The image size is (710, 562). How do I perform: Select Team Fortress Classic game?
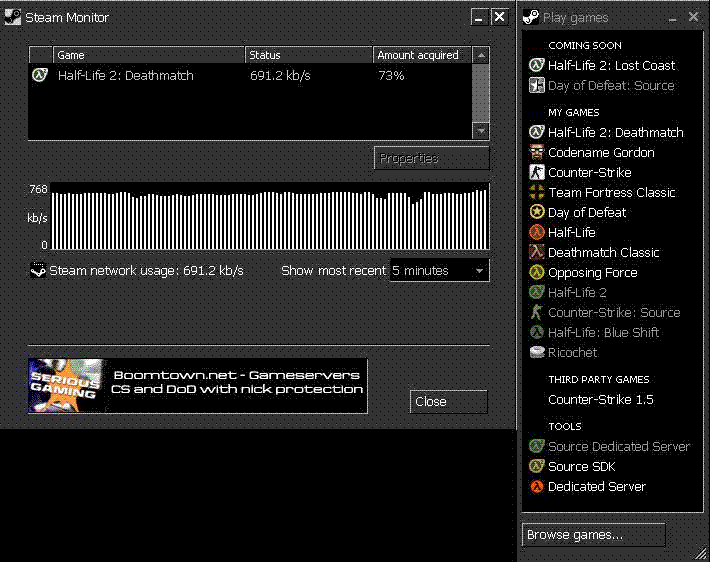click(611, 192)
